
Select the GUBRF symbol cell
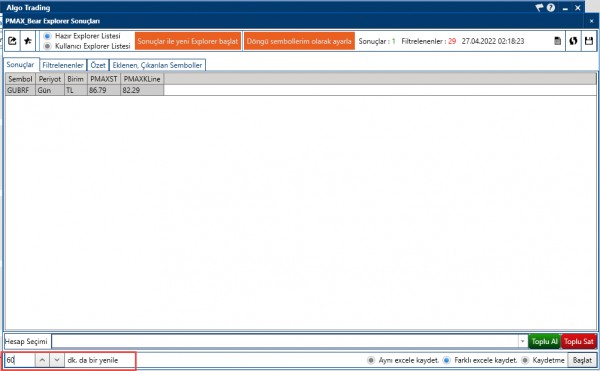coord(20,90)
